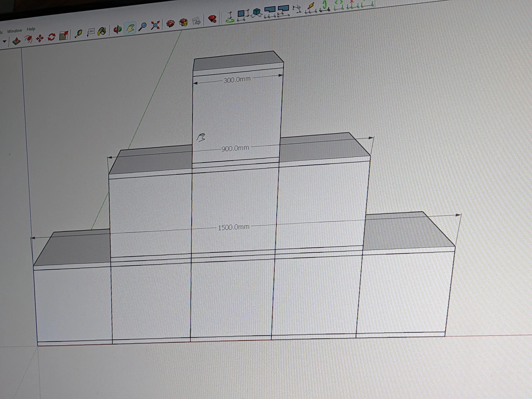Viewport: 532px width, 399px height.
Task: Click the rotating vertical dimension icon
Action: [x=230, y=17]
